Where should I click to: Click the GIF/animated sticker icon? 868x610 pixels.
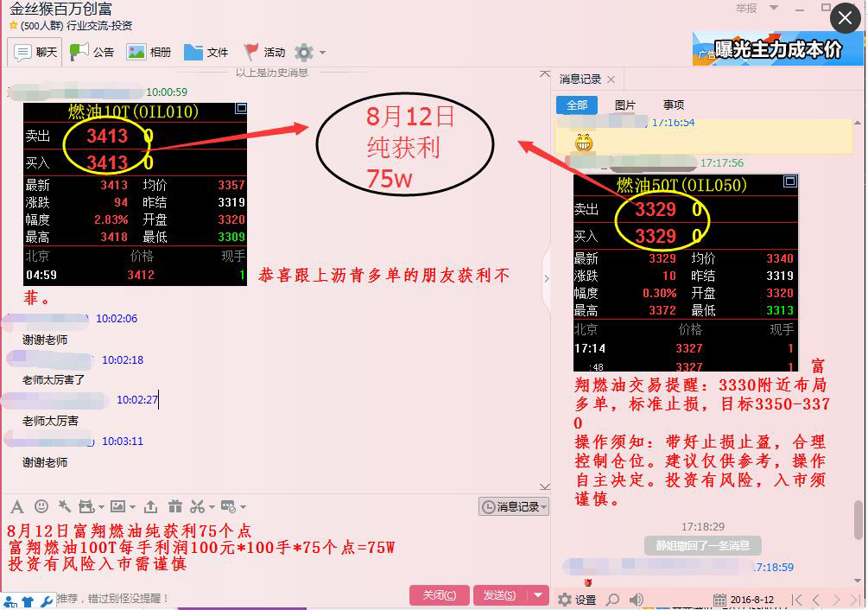(87, 506)
